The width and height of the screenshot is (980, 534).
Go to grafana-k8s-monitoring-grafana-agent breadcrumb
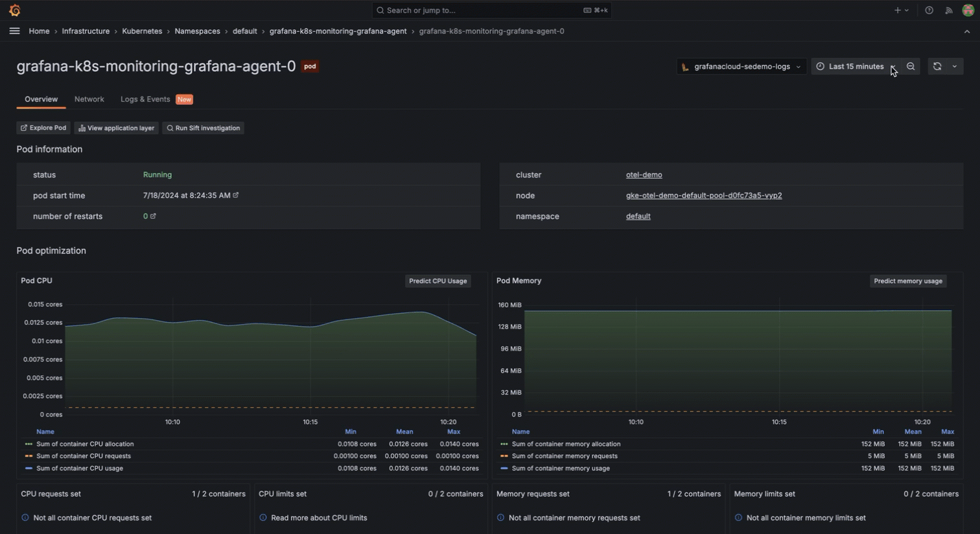coord(338,31)
